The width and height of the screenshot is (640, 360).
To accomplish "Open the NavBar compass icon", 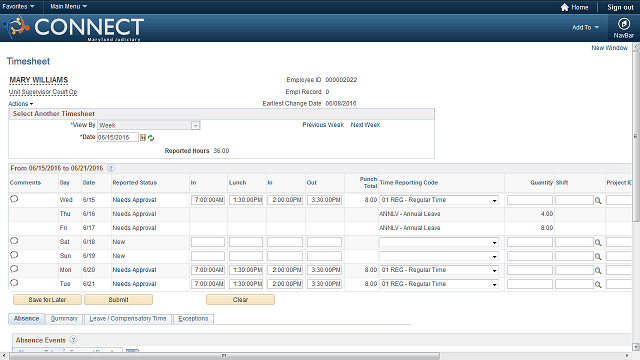I will click(623, 24).
